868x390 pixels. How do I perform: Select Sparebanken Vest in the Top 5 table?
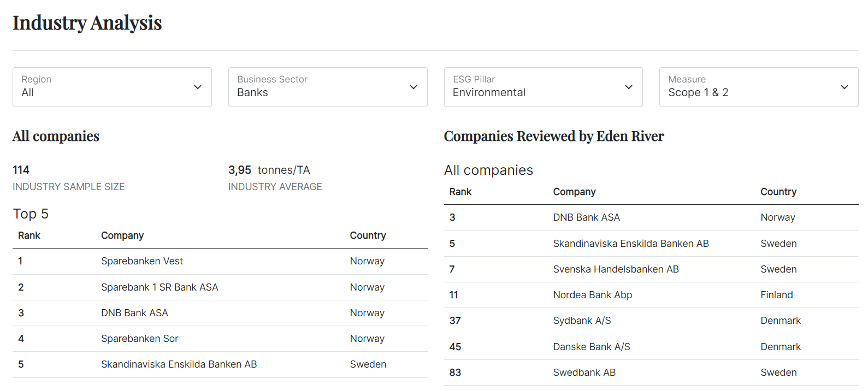142,261
